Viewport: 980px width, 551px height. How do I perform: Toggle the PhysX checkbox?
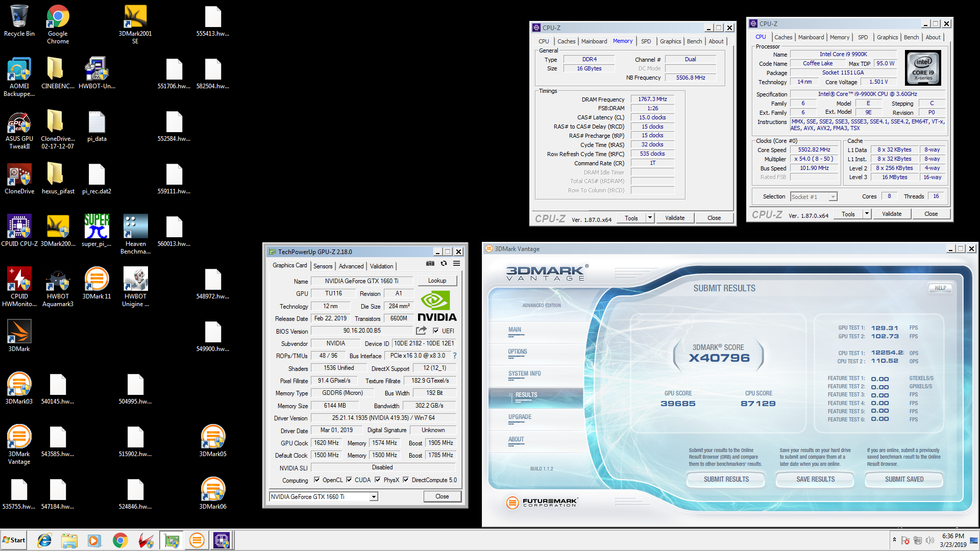click(378, 480)
